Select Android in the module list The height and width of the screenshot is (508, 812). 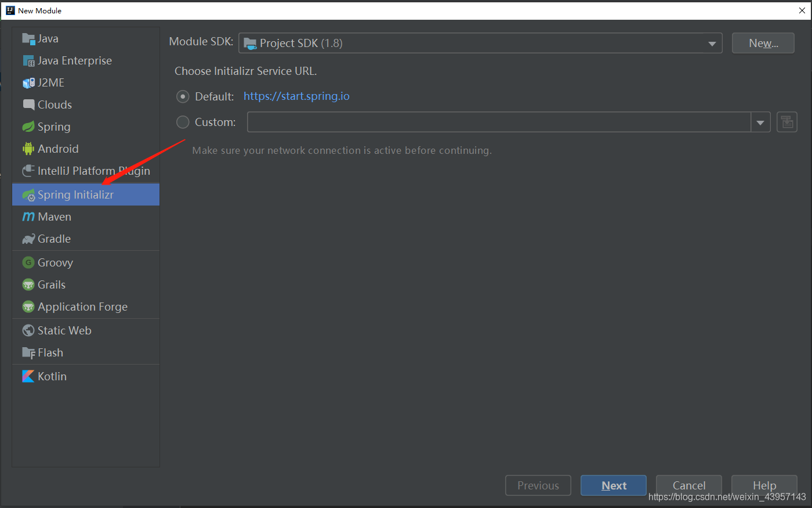point(86,149)
